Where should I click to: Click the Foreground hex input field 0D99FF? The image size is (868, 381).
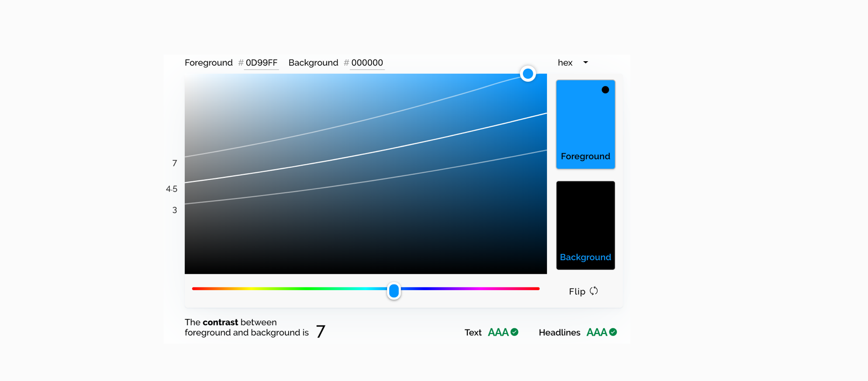point(261,63)
